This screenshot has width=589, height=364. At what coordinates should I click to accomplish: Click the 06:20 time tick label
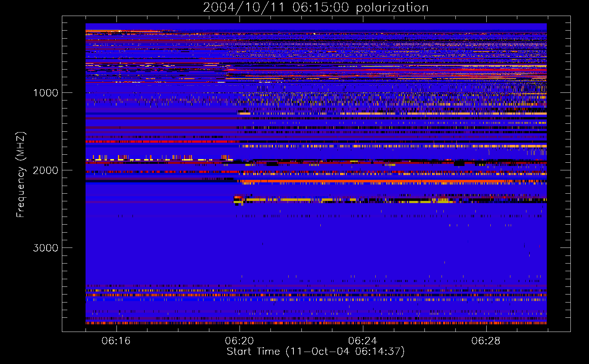239,341
